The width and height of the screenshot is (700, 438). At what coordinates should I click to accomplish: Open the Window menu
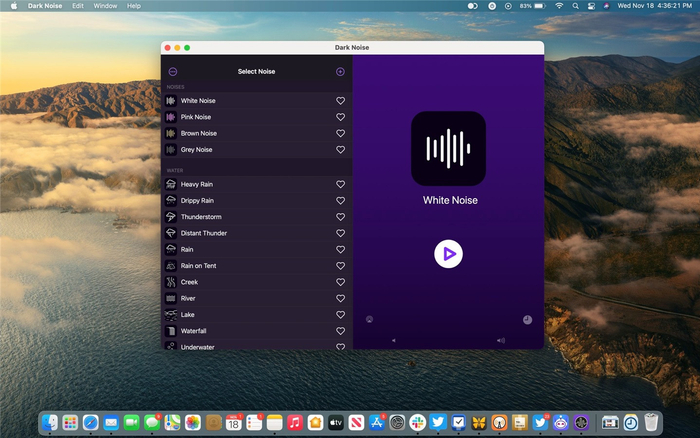point(104,6)
